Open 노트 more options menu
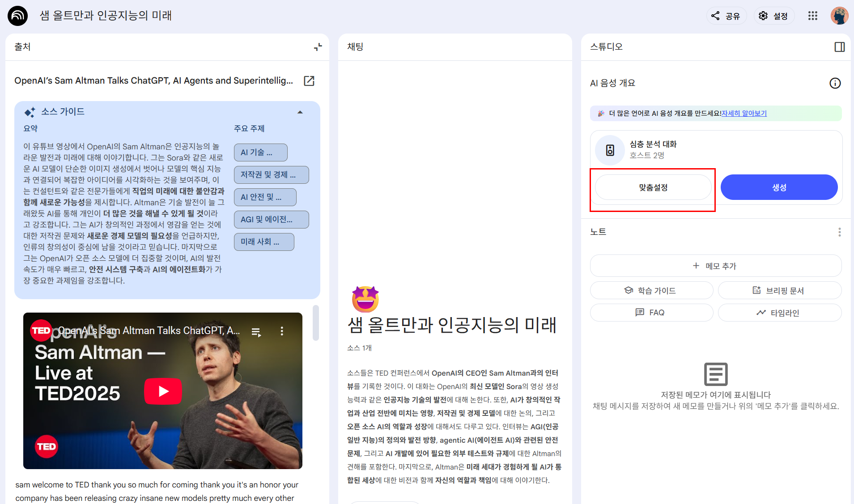The width and height of the screenshot is (854, 504). click(839, 232)
